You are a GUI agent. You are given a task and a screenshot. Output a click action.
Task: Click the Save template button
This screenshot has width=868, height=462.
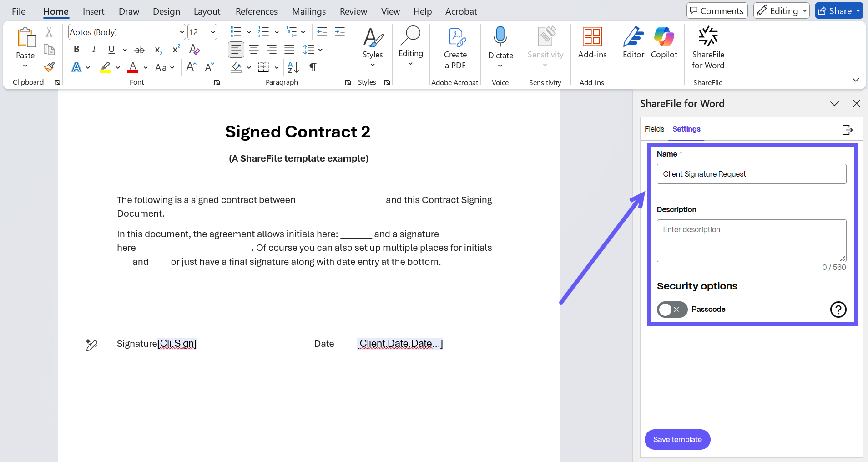coord(677,439)
